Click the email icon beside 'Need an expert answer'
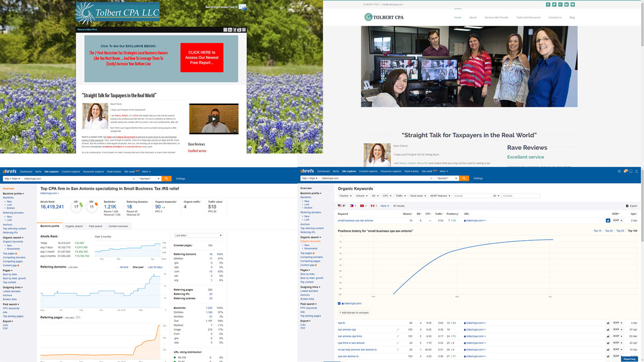Image resolution: width=644 pixels, height=362 pixels. (x=243, y=8)
